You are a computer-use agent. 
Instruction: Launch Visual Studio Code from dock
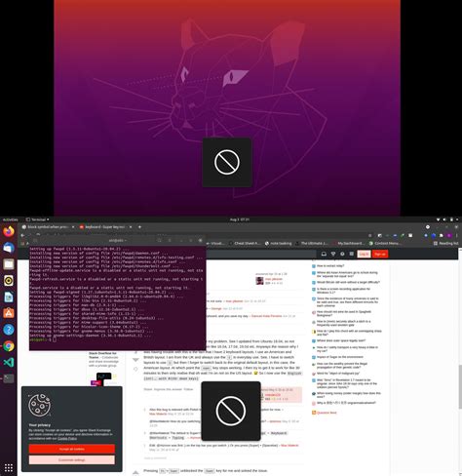(x=9, y=362)
